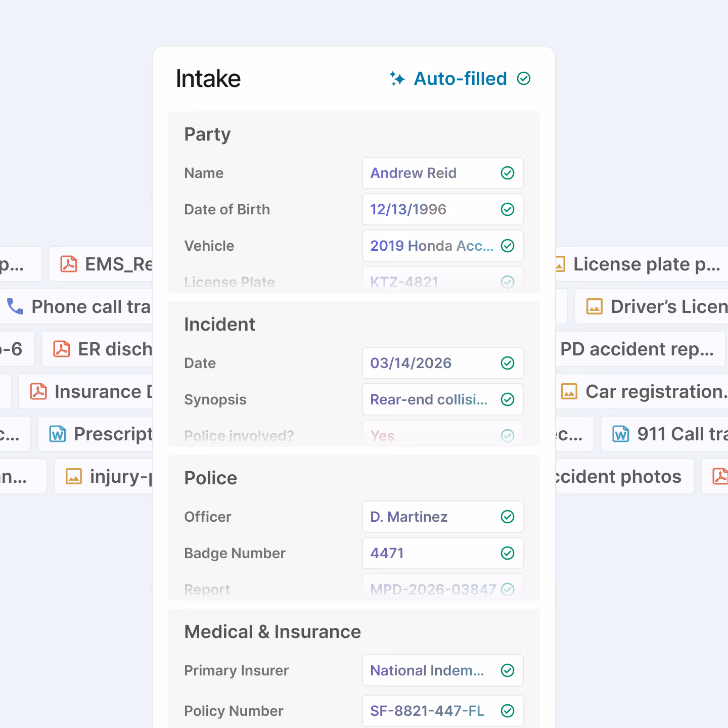
Task: Select the Vehicle field 2019 Honda Accord
Action: pyautogui.click(x=443, y=246)
